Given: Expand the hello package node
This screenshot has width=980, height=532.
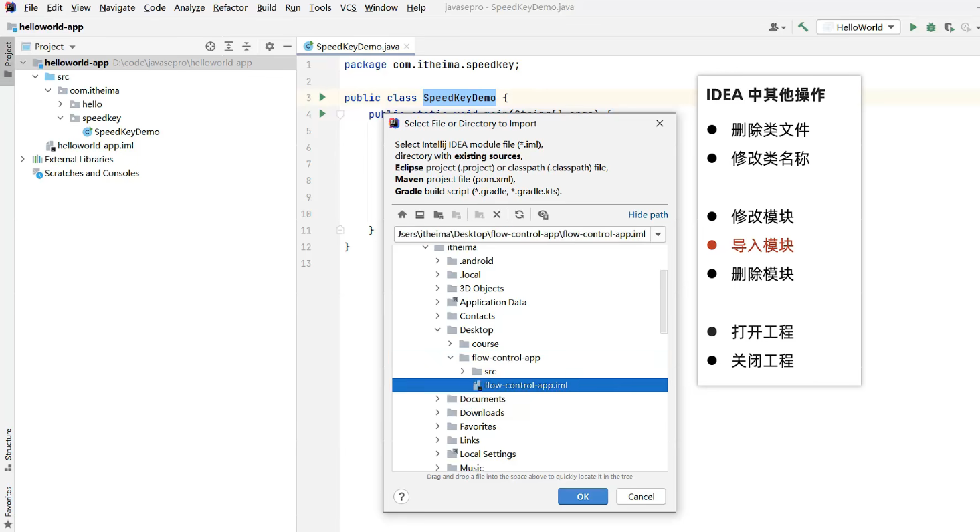Looking at the screenshot, I should pos(60,104).
